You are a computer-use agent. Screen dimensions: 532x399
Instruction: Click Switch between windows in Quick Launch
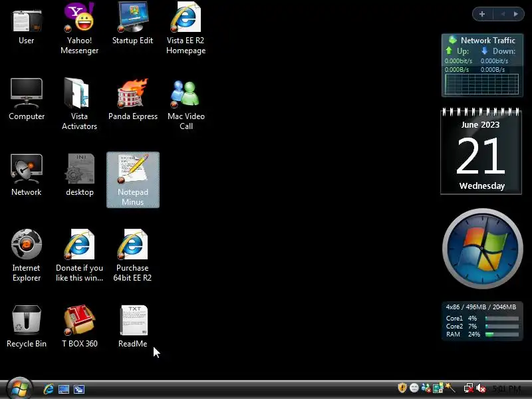[x=79, y=389]
